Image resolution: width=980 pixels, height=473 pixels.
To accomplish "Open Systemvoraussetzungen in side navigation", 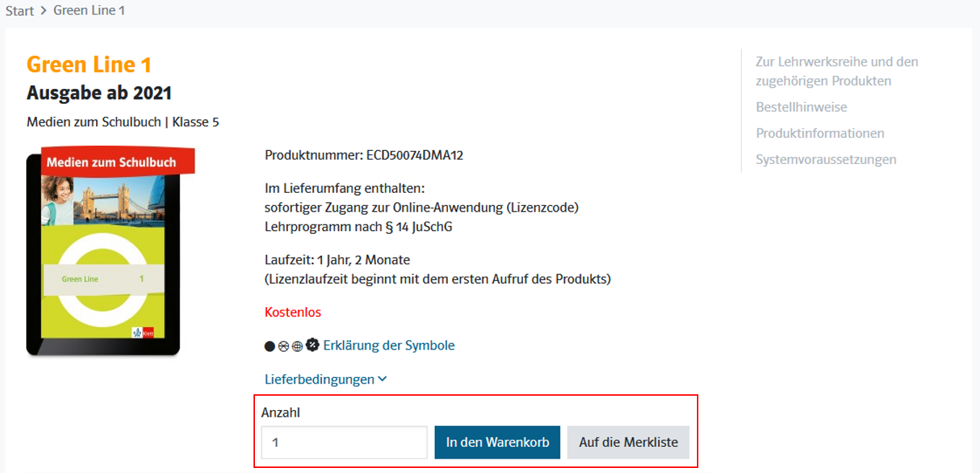I will 825,159.
